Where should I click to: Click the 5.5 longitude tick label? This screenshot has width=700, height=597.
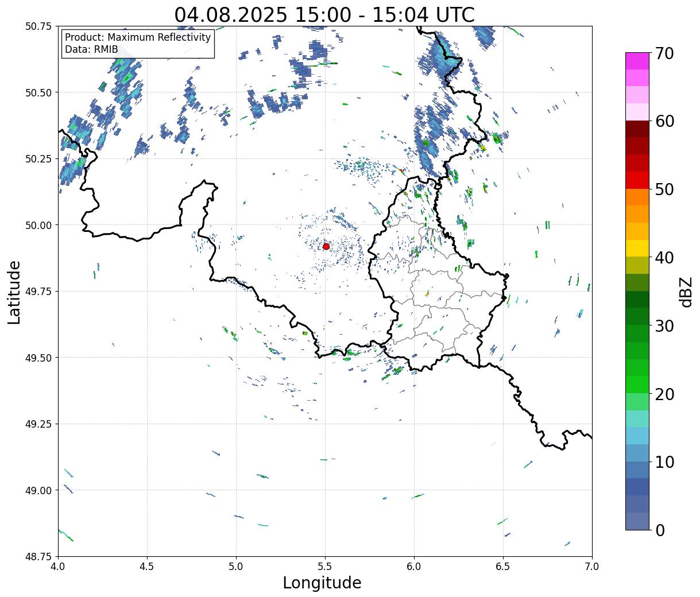click(x=325, y=567)
